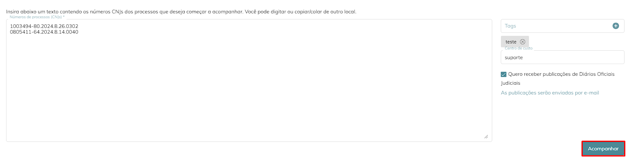Image resolution: width=644 pixels, height=165 pixels.
Task: Click the "Tags" placeholder text
Action: (x=510, y=26)
